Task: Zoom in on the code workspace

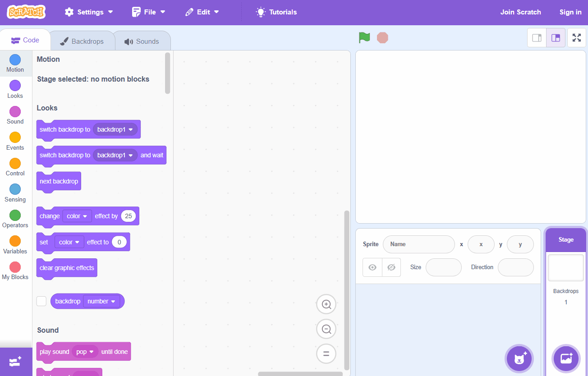Action: point(326,304)
